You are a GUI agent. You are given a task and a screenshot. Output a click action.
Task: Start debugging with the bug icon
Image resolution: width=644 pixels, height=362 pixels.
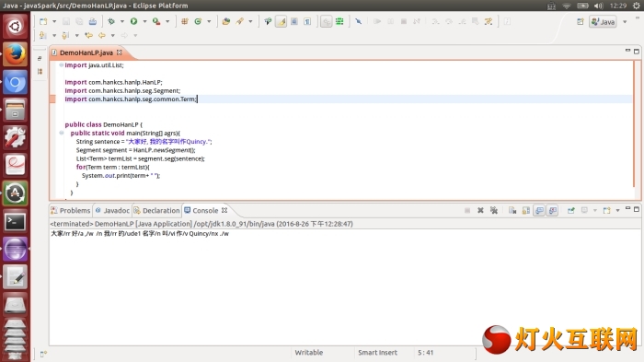[x=111, y=21]
